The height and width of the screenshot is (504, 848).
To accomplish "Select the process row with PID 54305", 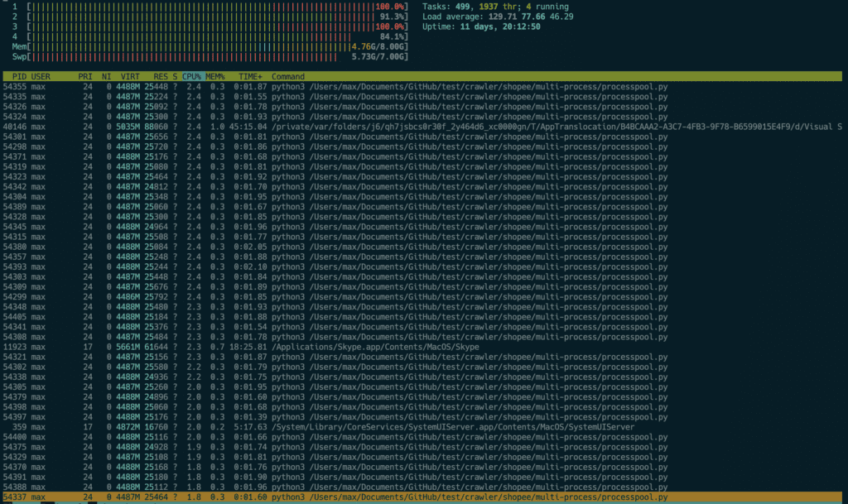I will (x=422, y=386).
